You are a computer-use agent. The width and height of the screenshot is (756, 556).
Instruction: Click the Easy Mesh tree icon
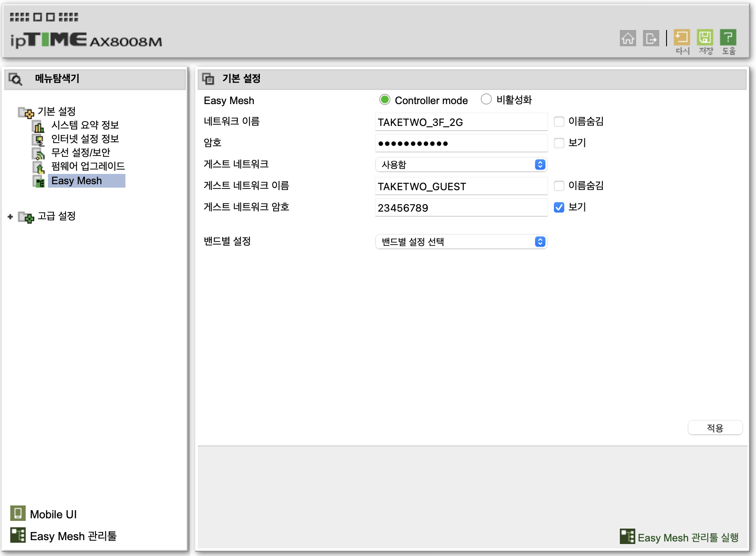[x=39, y=182]
